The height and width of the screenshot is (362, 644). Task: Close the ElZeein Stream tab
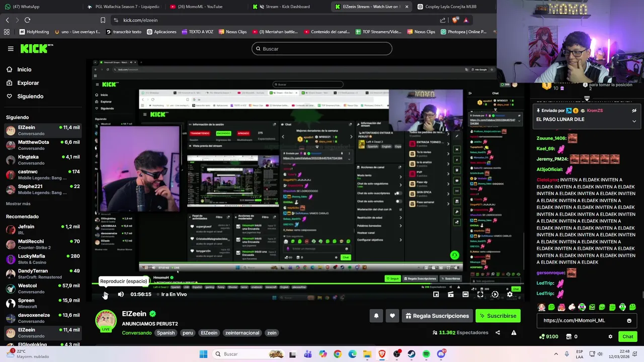(x=407, y=7)
